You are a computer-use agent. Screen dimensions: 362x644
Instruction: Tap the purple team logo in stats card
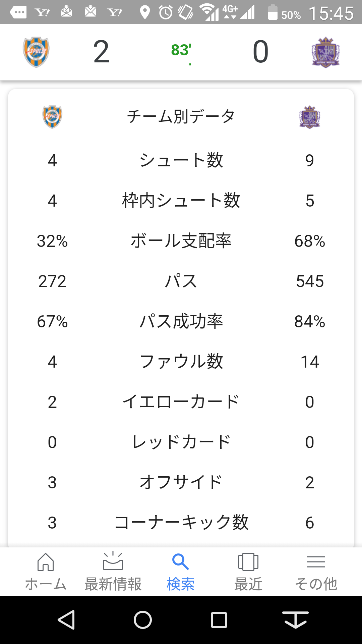pos(309,117)
